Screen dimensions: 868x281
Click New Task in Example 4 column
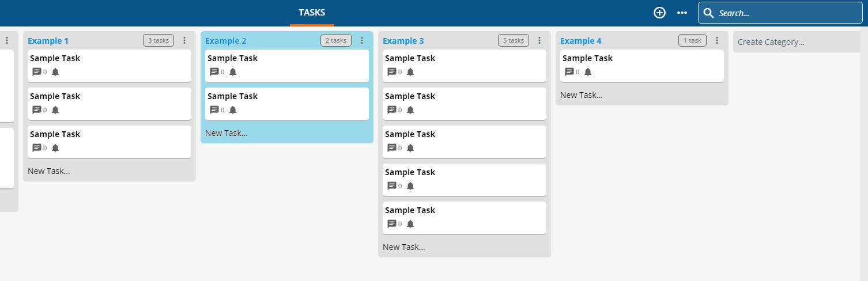tap(582, 95)
